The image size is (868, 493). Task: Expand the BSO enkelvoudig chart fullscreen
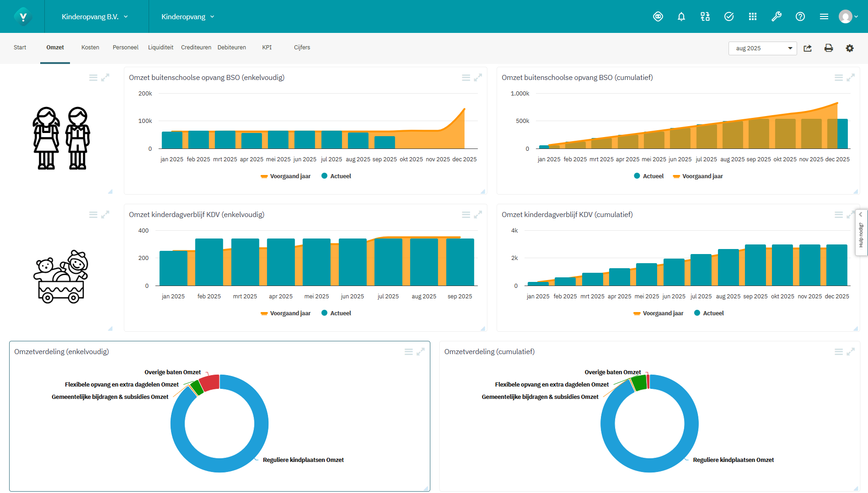(x=478, y=78)
